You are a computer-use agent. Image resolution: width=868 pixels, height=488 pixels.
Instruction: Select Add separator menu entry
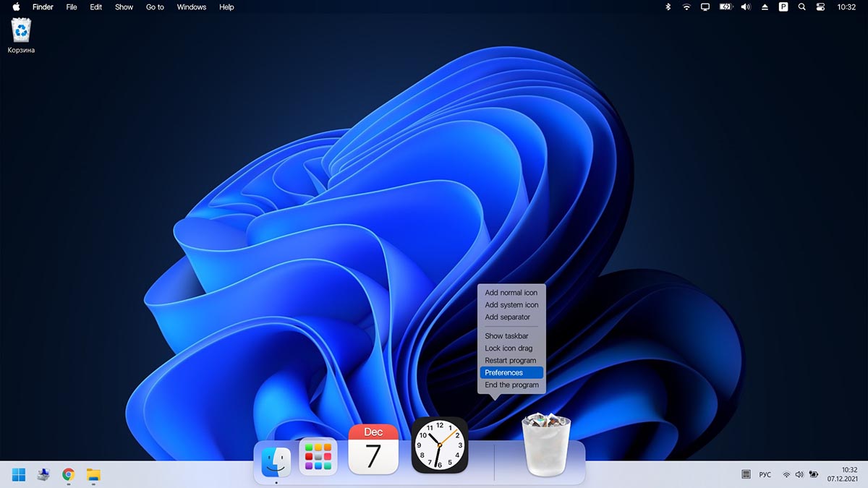(x=507, y=317)
